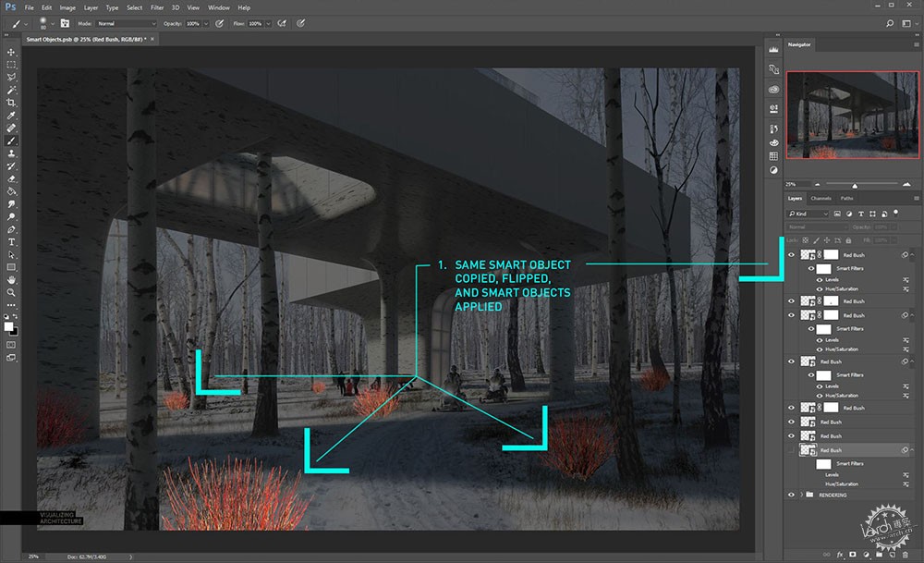
Task: Create a new group with folder icon
Action: coord(880,555)
